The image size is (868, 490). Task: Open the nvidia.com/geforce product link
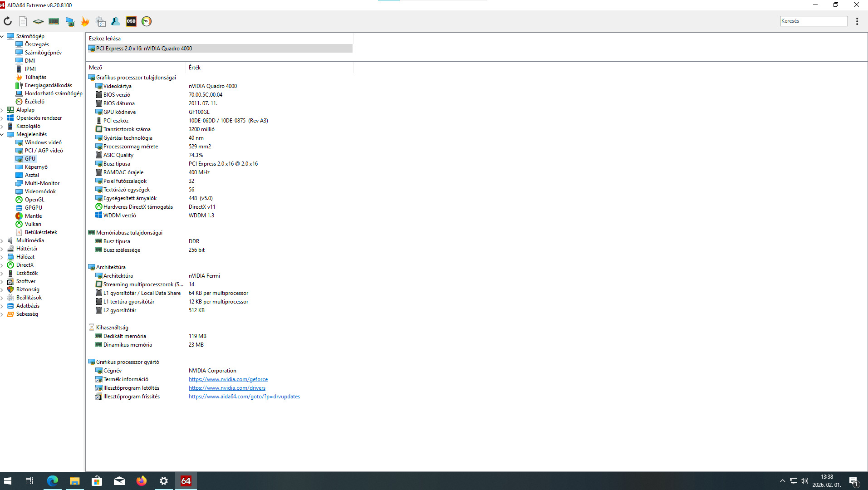pos(228,379)
